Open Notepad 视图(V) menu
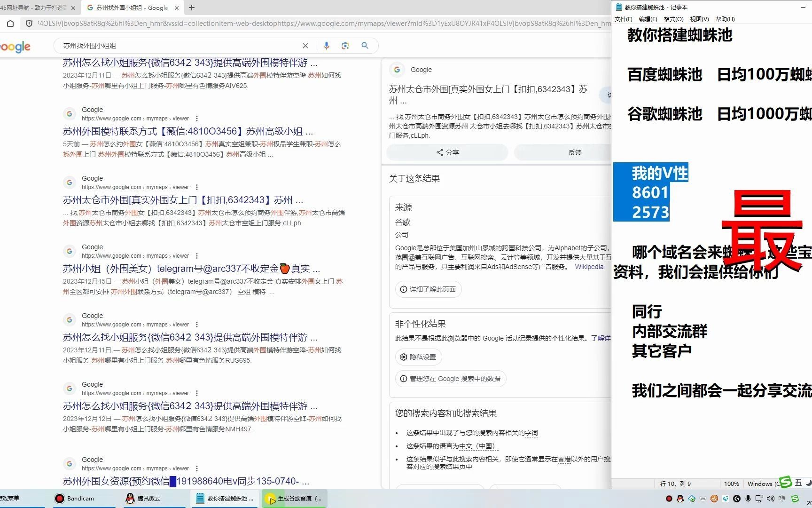The image size is (812, 508). click(x=699, y=19)
